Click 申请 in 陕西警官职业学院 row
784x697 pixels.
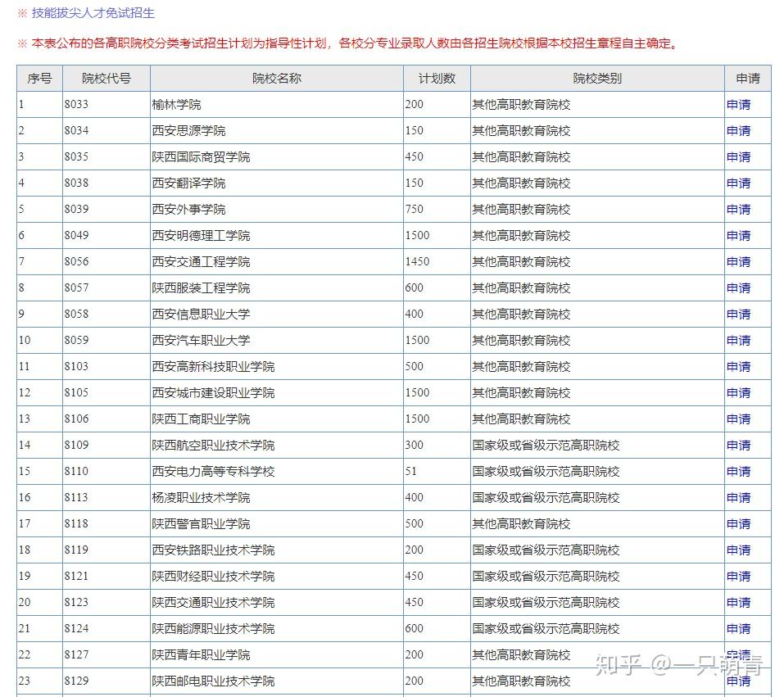click(x=738, y=524)
